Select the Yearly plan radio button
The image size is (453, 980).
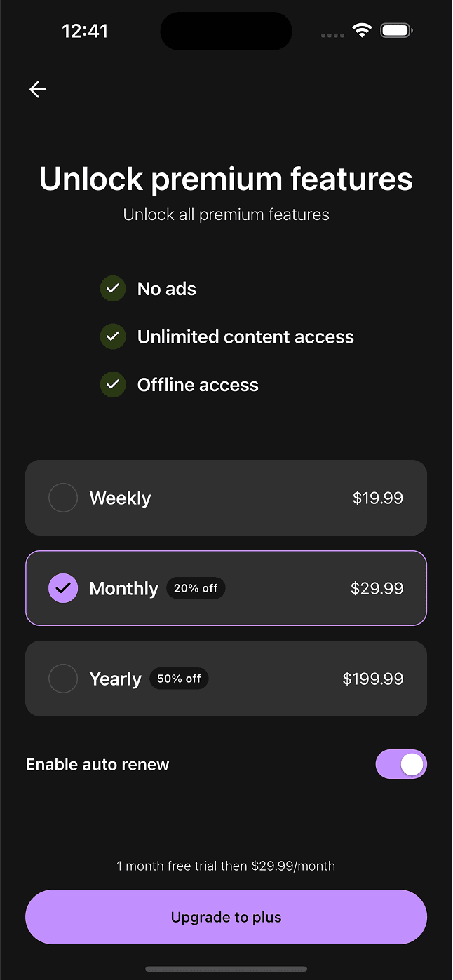(63, 679)
